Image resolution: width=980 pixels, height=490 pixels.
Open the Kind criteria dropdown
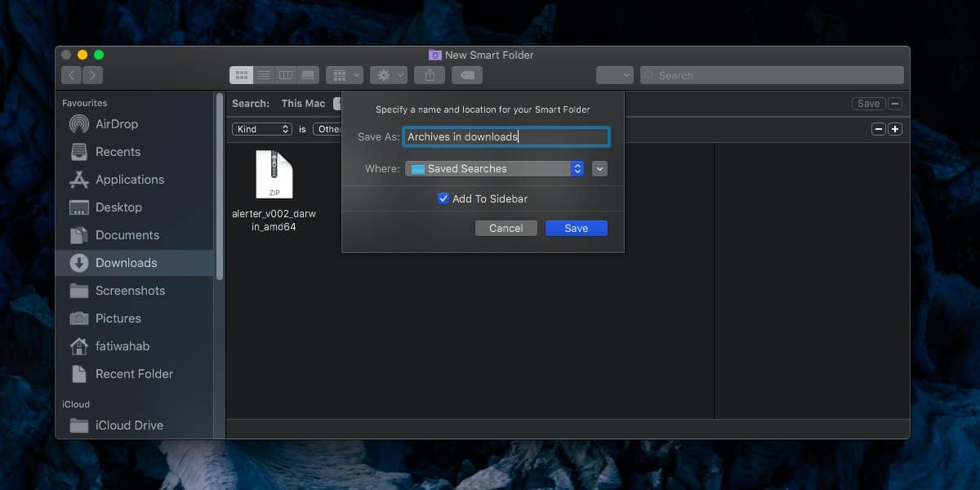pyautogui.click(x=262, y=129)
